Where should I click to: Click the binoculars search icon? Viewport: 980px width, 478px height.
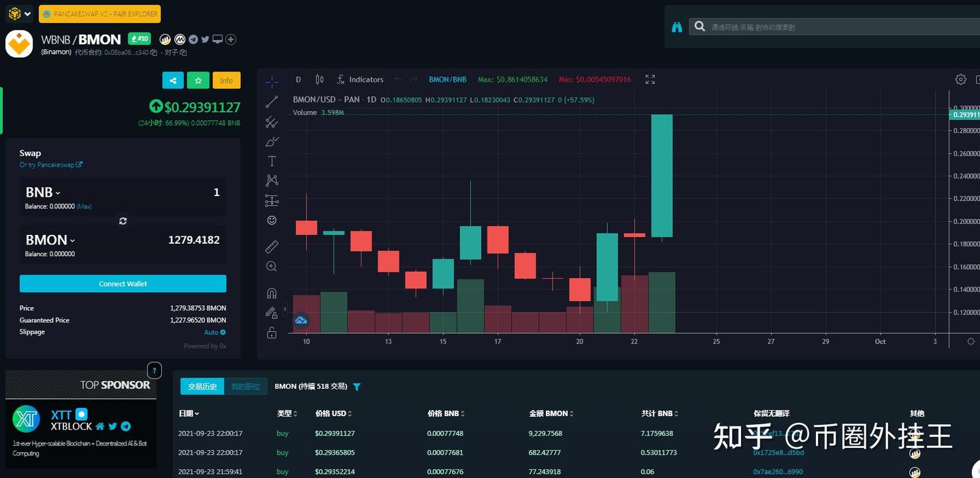[x=677, y=27]
